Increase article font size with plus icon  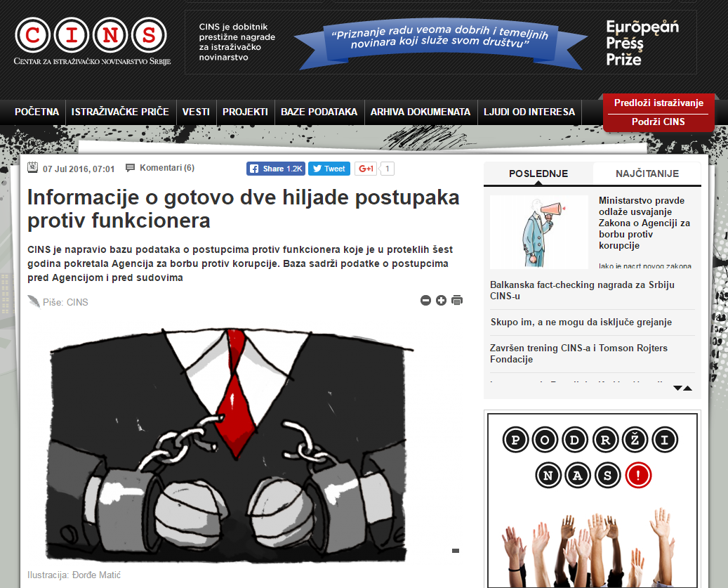click(x=441, y=301)
